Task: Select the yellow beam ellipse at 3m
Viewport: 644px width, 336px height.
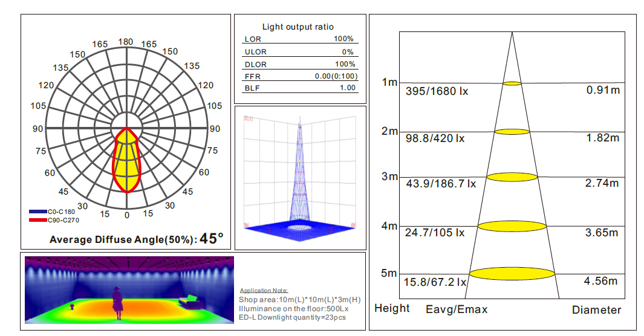Action: pos(512,177)
